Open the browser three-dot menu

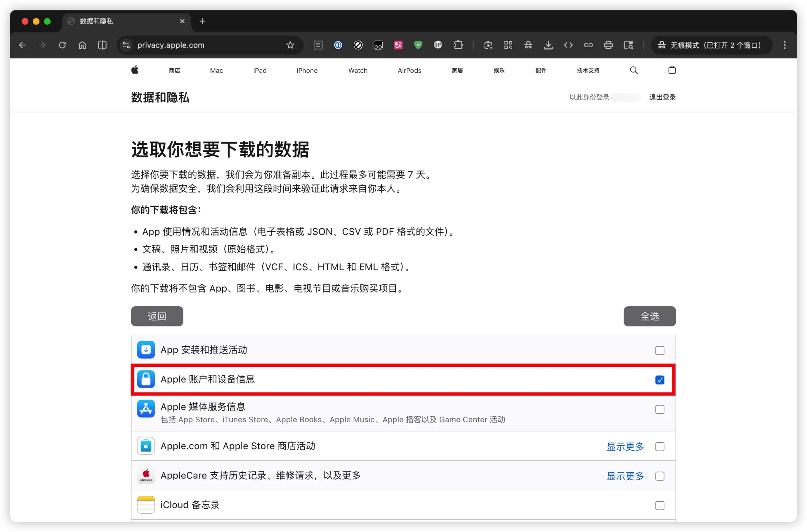(x=784, y=45)
